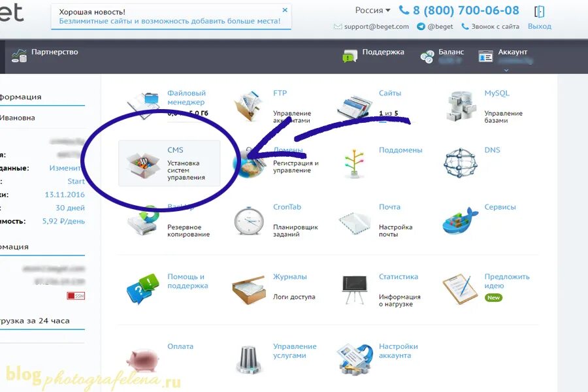The width and height of the screenshot is (588, 392).
Task: Expand the Аккаунт menu chevron
Action: click(x=506, y=70)
